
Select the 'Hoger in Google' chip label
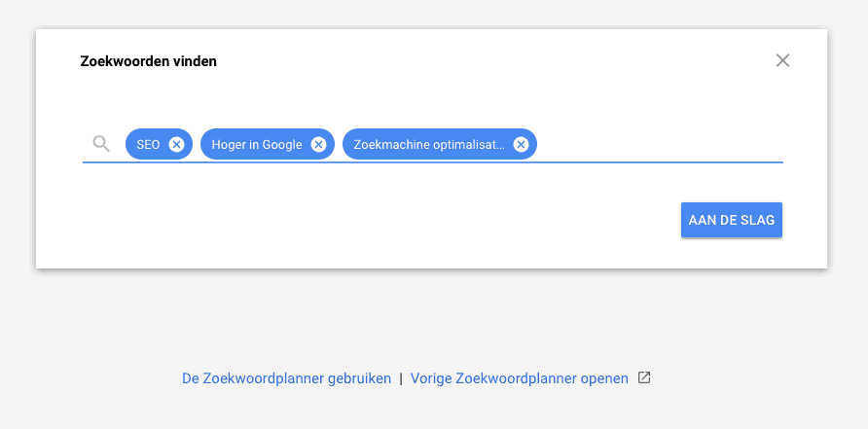tap(257, 145)
